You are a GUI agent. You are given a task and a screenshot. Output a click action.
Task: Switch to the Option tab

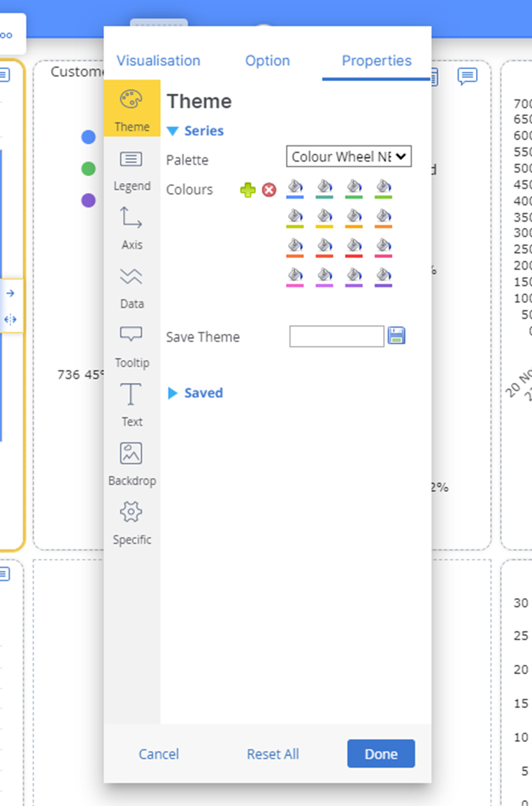coord(267,61)
